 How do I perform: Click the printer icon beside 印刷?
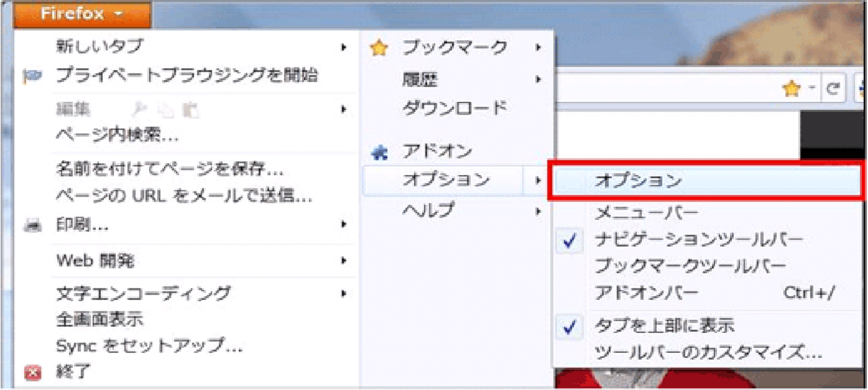31,225
